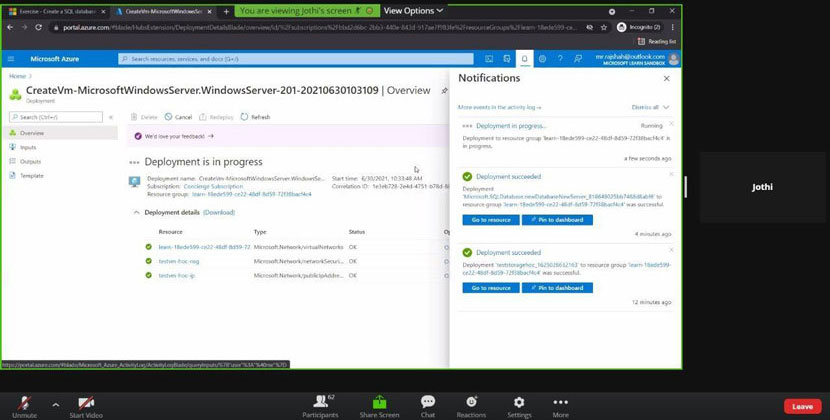Open Azure portal Settings gear
Image resolution: width=830 pixels, height=420 pixels.
(x=542, y=59)
